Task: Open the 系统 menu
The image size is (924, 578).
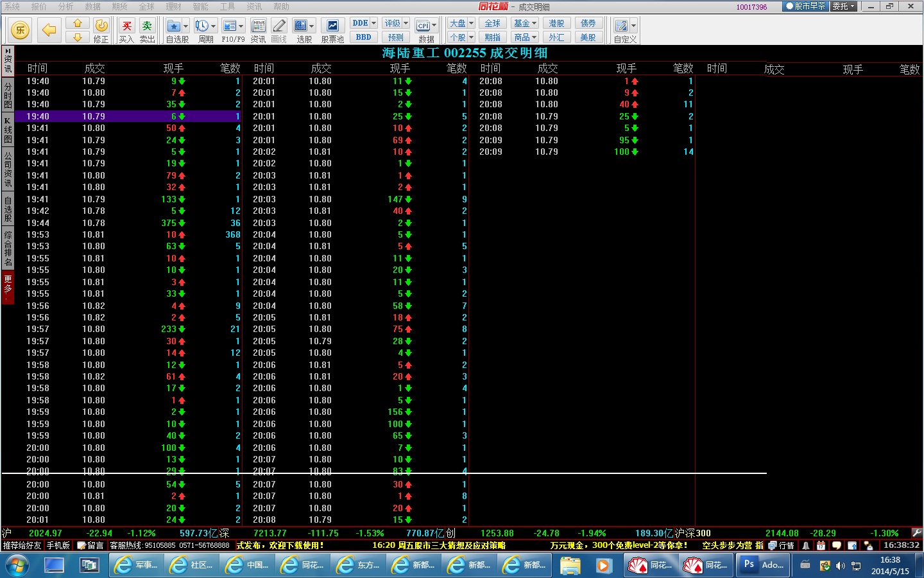Action: pyautogui.click(x=12, y=6)
